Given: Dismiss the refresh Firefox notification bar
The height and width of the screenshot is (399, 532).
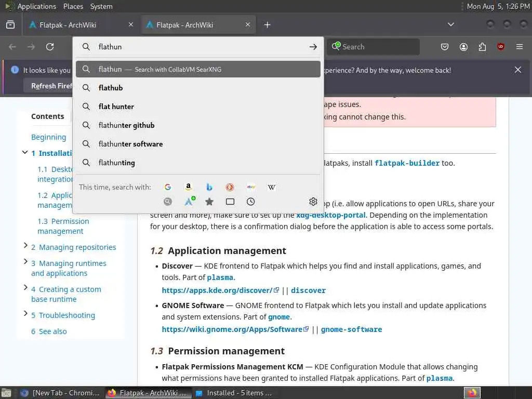Looking at the screenshot, I should (518, 70).
